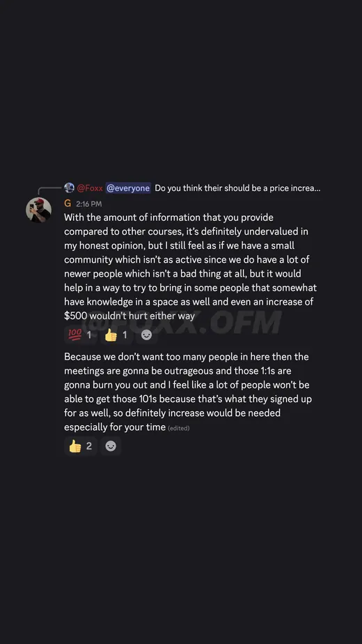The height and width of the screenshot is (644, 362).
Task: Open add-reaction smiley under the $500 message
Action: 146,335
